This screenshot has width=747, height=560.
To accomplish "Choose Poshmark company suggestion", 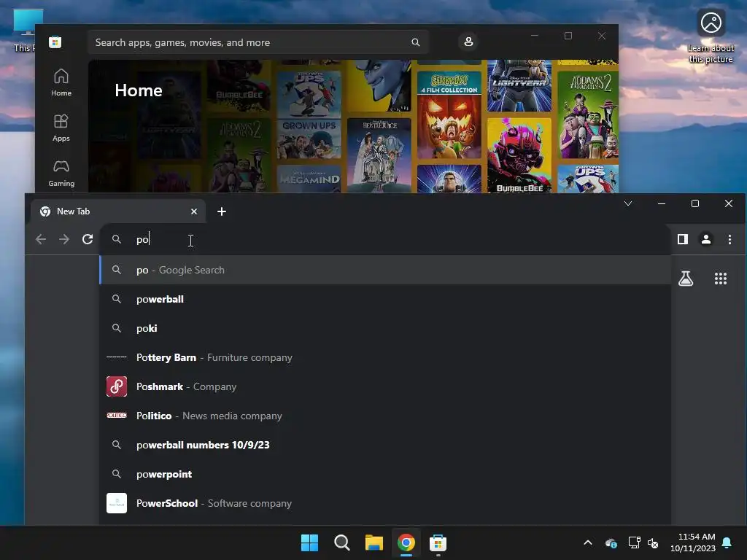I will [x=385, y=386].
